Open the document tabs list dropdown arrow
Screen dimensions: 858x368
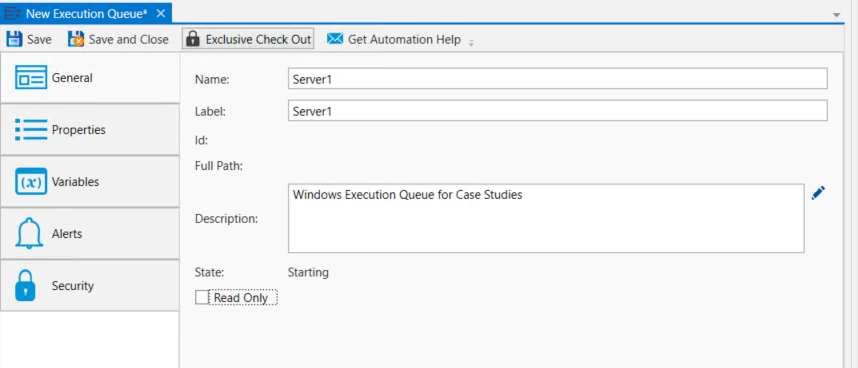pos(837,15)
